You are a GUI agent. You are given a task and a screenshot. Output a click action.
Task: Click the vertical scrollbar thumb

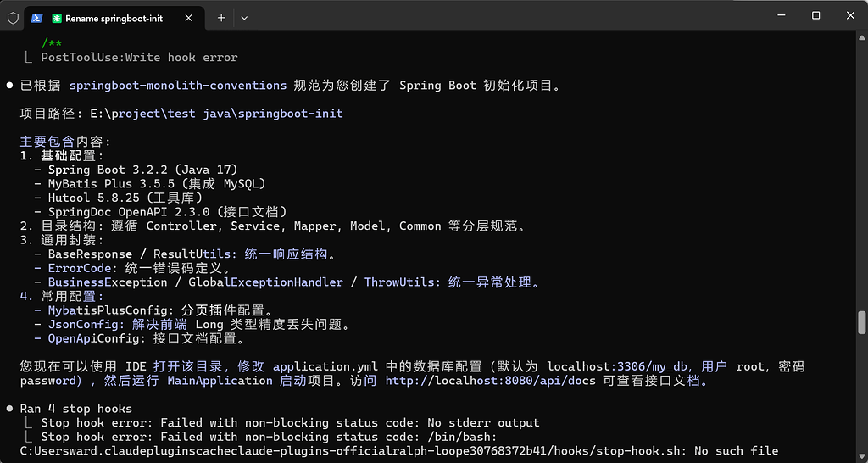tap(861, 322)
